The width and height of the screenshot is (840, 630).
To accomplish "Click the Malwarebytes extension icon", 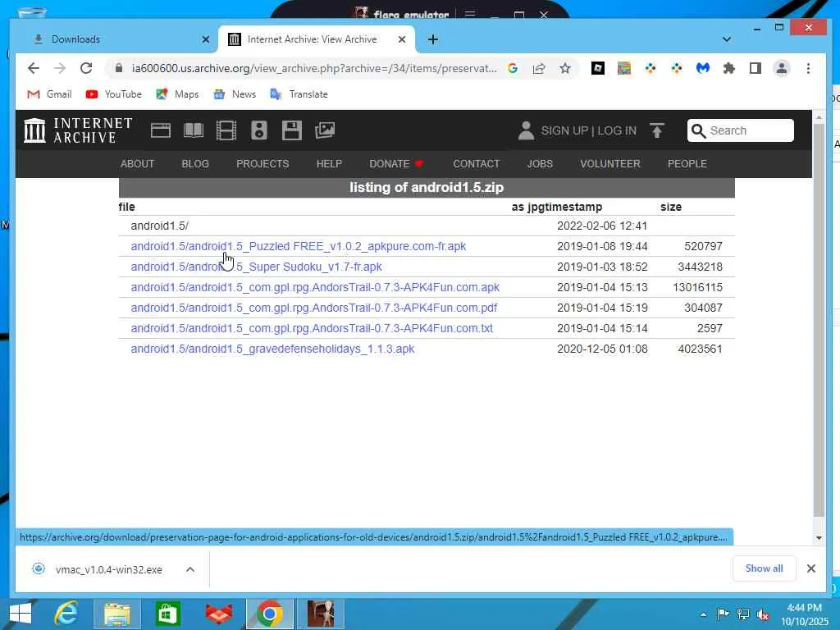I will (x=703, y=68).
